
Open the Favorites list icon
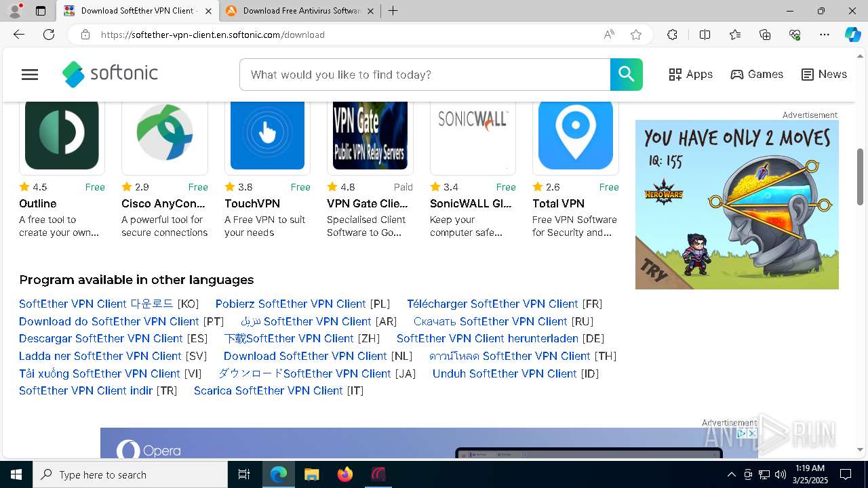click(x=735, y=35)
